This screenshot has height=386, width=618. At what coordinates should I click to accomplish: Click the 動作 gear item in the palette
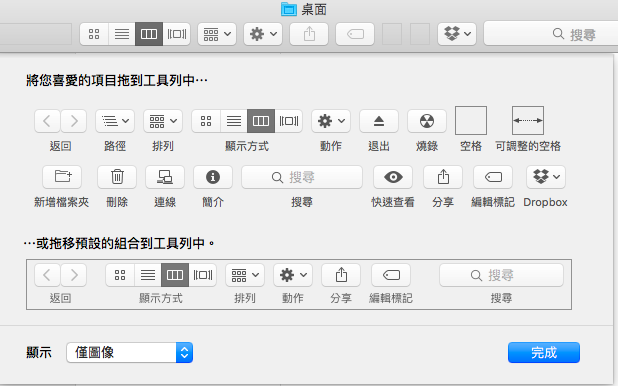(x=331, y=121)
